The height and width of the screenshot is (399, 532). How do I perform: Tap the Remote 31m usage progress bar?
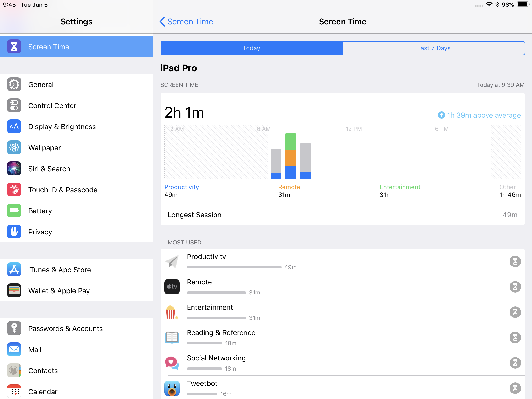pyautogui.click(x=216, y=293)
